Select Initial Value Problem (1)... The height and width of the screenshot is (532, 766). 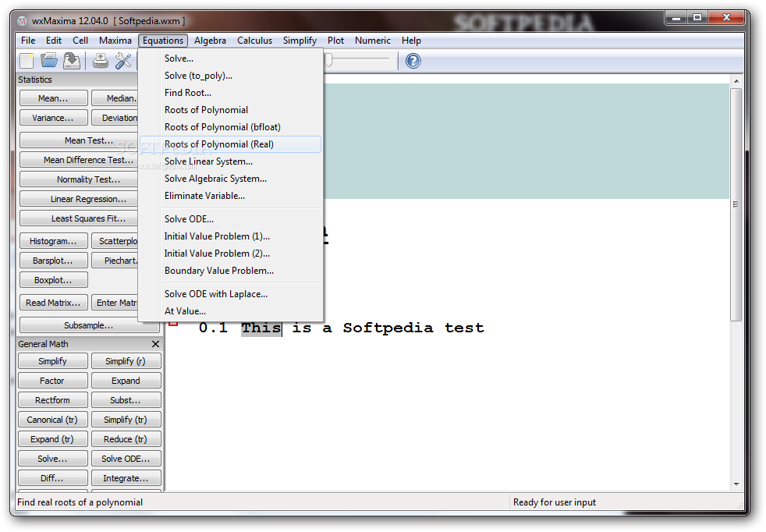[x=230, y=236]
